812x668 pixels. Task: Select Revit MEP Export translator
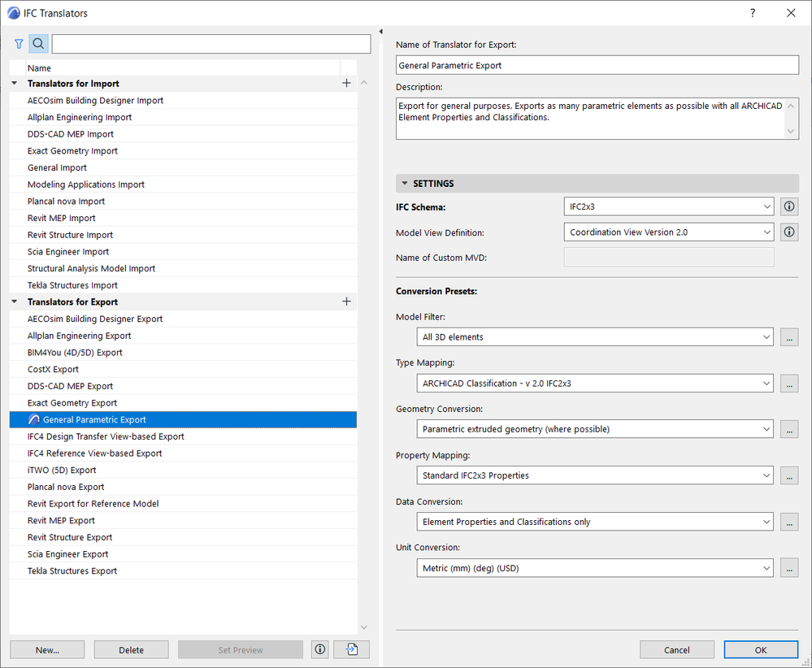tap(61, 520)
